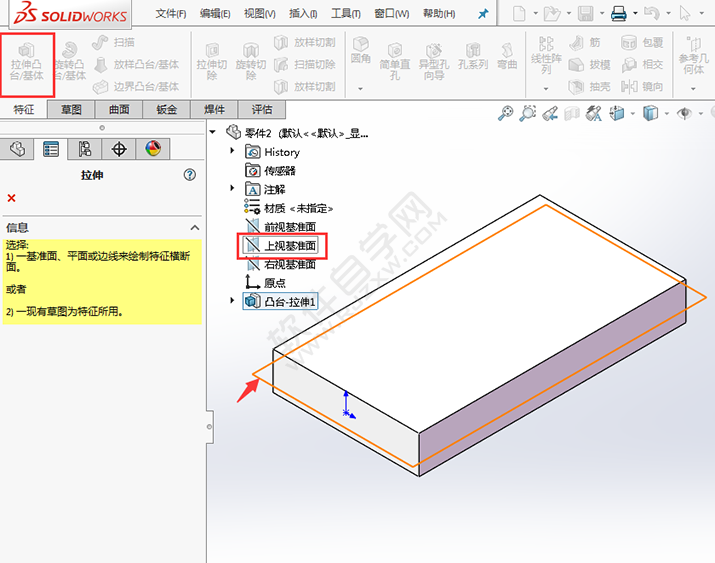Open the 视图(V) menu
This screenshot has height=563, width=715.
tap(259, 14)
